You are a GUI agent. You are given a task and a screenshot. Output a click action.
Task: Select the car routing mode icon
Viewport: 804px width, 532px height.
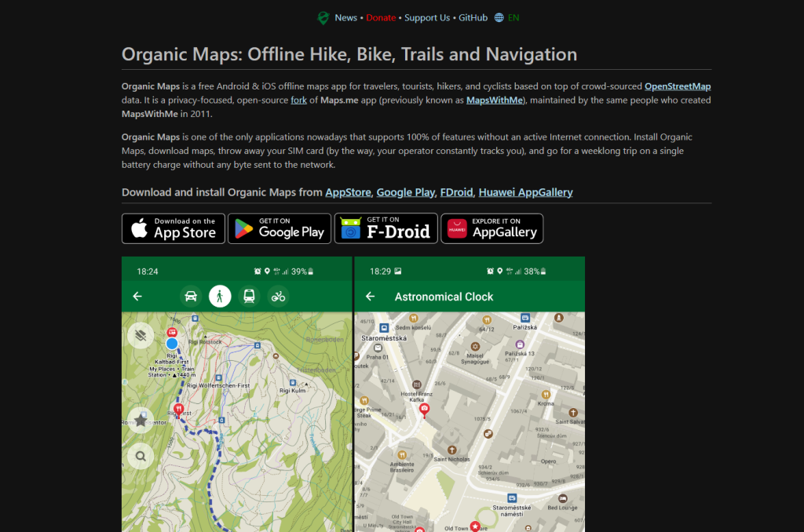click(x=191, y=297)
